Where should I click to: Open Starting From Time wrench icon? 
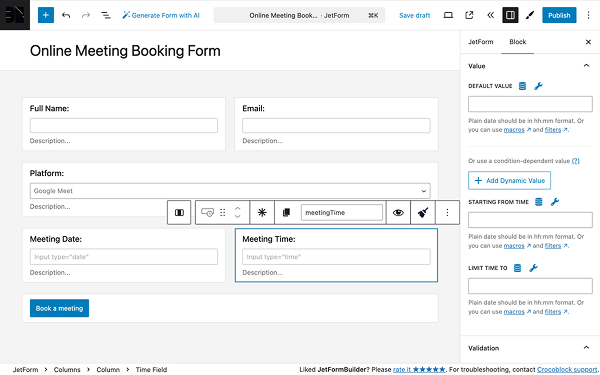click(555, 202)
